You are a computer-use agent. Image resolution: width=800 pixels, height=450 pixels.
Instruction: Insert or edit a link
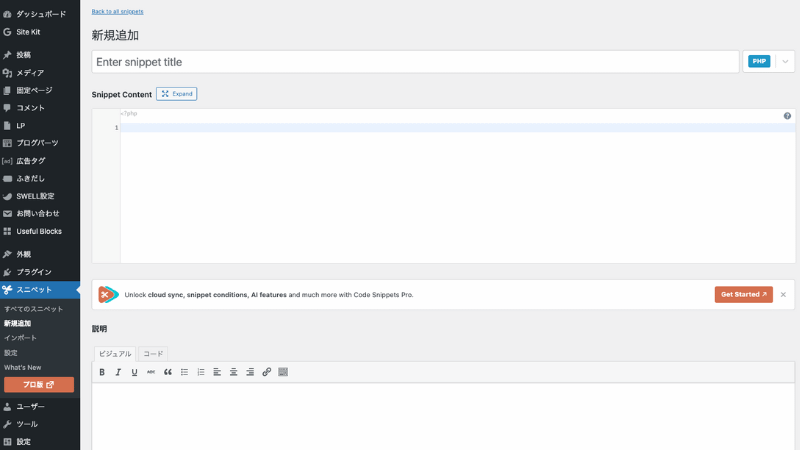tap(266, 372)
